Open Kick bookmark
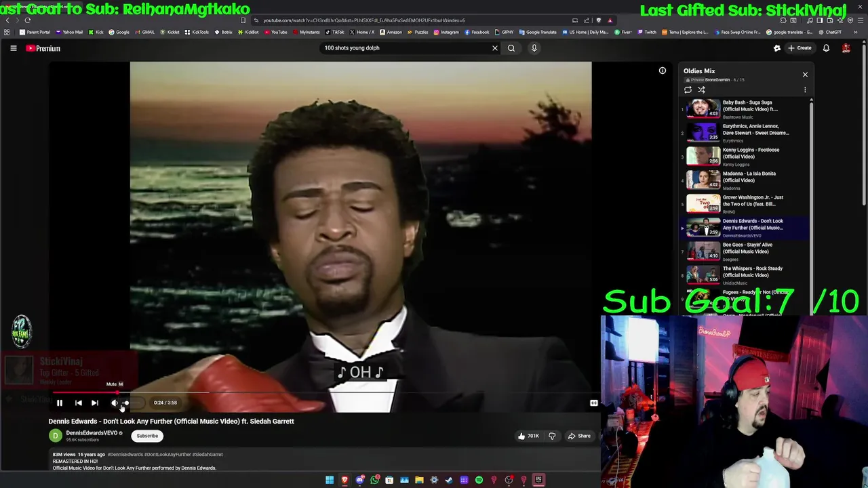This screenshot has height=488, width=868. coord(96,32)
